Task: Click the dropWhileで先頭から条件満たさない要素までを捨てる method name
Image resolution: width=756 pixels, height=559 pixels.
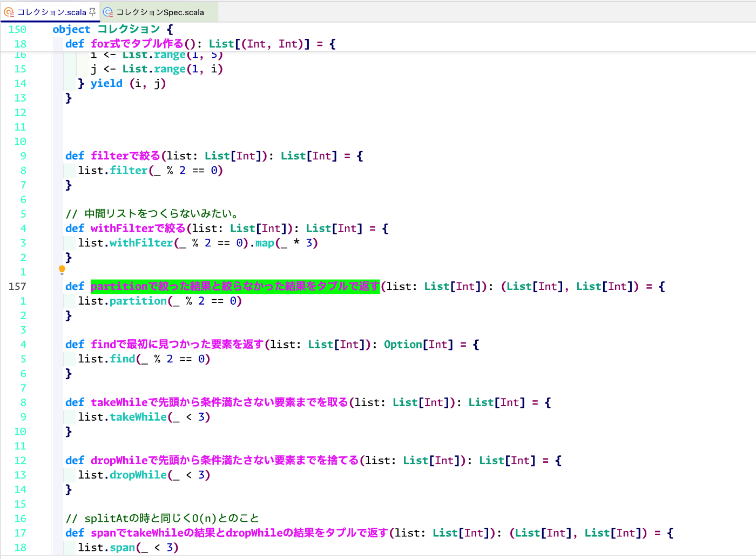Action: pyautogui.click(x=225, y=460)
